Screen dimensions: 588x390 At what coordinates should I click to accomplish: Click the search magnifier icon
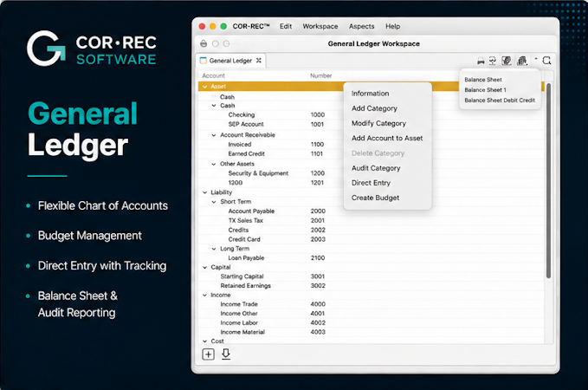546,61
